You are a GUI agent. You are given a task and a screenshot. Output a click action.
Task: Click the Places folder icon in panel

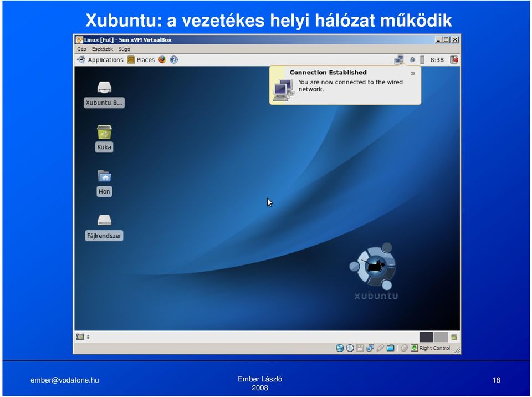click(131, 60)
